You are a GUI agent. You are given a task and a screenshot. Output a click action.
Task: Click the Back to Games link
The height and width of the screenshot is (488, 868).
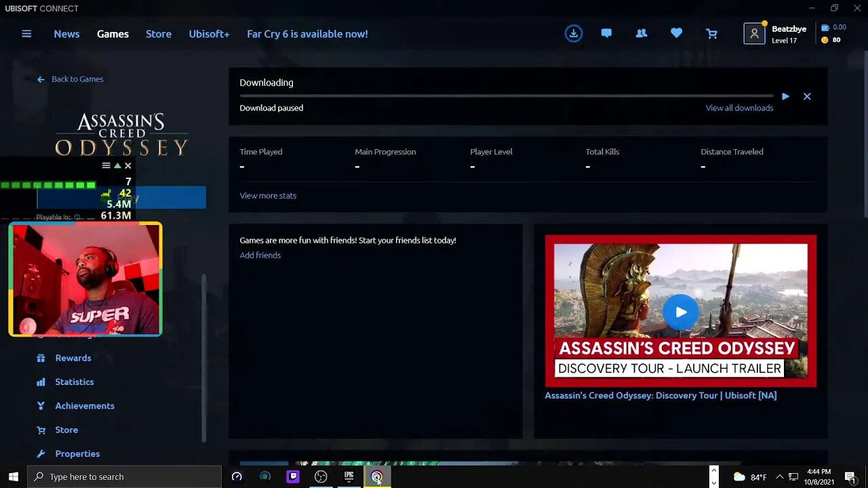(x=77, y=79)
